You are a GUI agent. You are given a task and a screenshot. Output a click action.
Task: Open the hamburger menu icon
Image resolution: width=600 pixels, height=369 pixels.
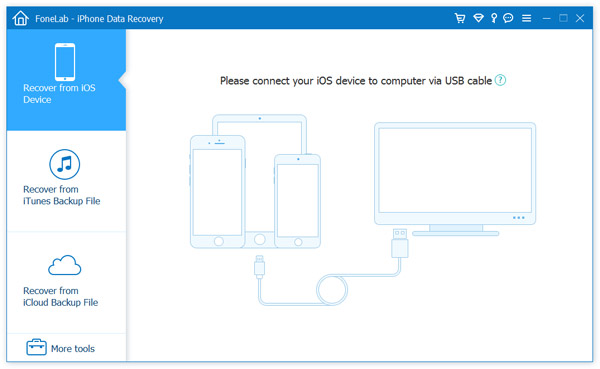(x=527, y=18)
